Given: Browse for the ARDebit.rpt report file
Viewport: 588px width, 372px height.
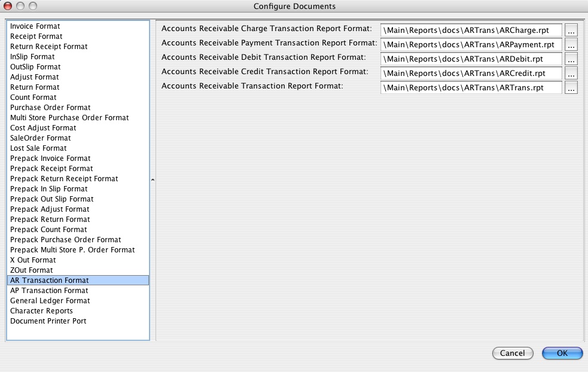Looking at the screenshot, I should tap(571, 59).
